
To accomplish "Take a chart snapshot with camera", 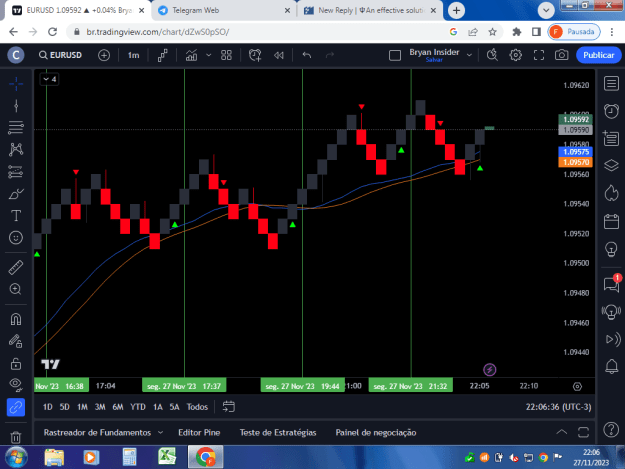I will click(562, 55).
